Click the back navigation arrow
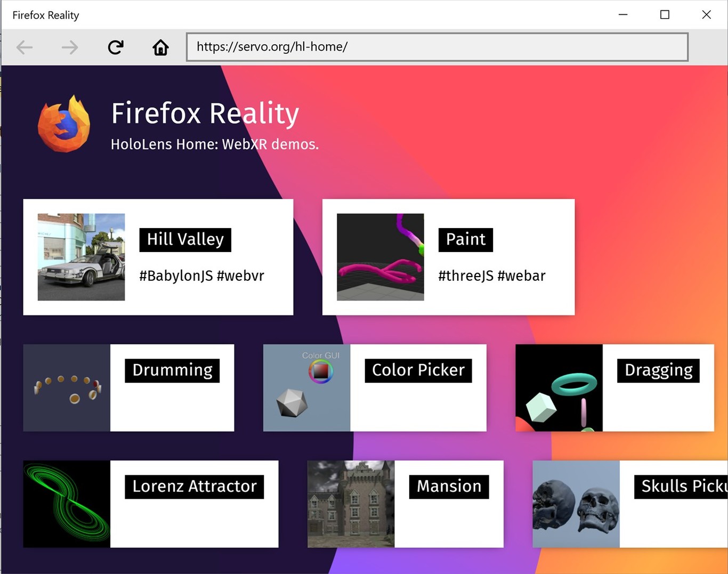The height and width of the screenshot is (574, 728). point(24,47)
